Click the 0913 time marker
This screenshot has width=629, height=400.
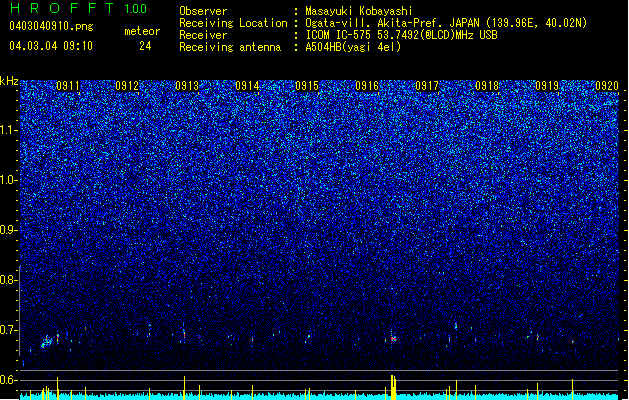187,86
